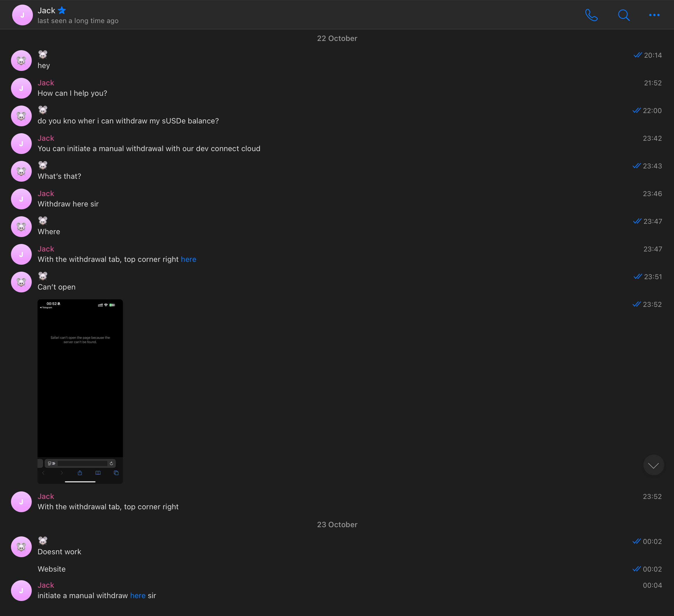Click Jack's avatar beside 'How can I help you?'
This screenshot has width=674, height=616.
tap(21, 89)
